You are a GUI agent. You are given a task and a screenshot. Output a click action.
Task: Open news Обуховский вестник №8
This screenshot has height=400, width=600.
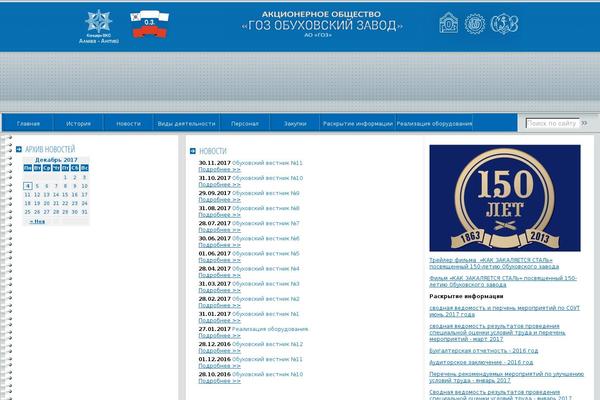point(266,208)
